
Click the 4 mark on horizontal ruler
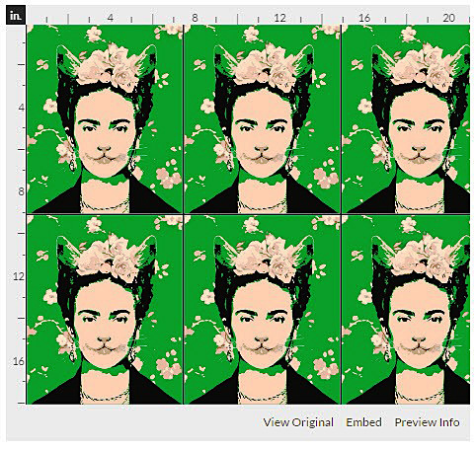[x=111, y=18]
